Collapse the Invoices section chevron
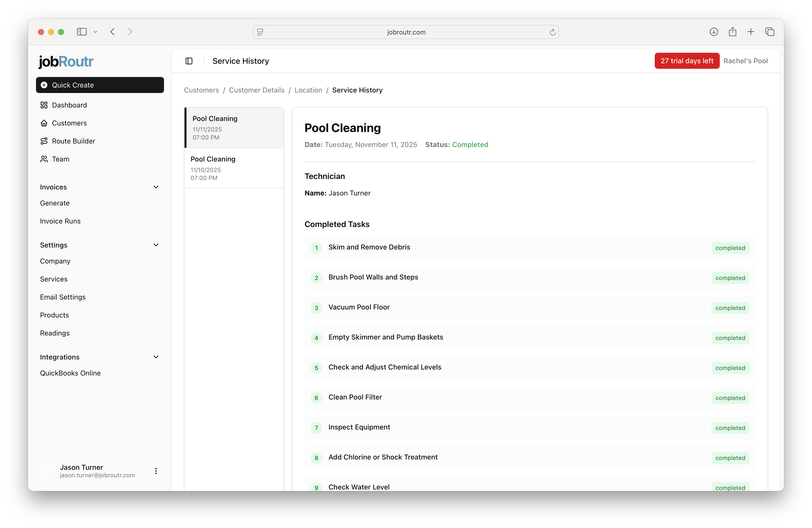 (x=156, y=187)
